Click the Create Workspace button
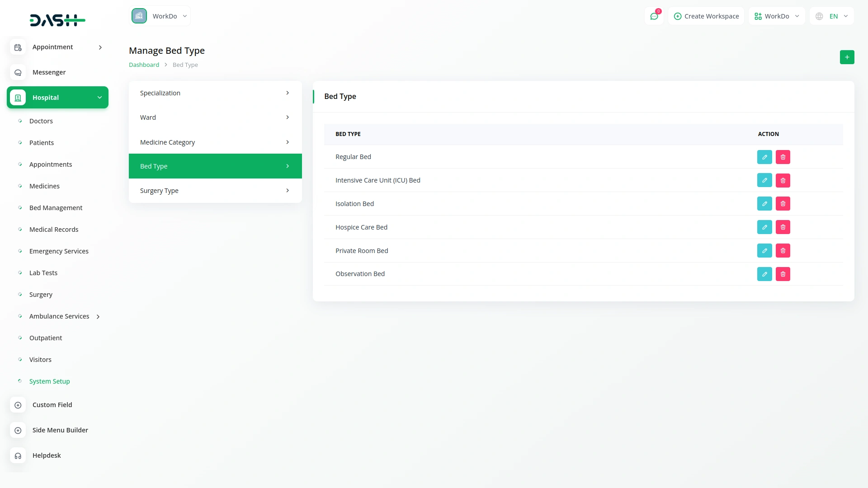 coord(706,16)
